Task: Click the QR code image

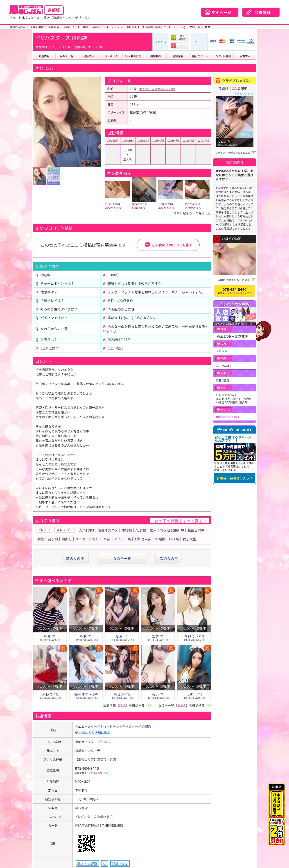Action: tap(86, 843)
